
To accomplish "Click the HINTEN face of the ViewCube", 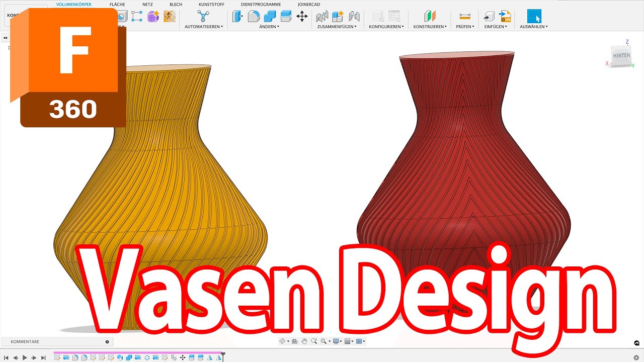I will click(621, 55).
